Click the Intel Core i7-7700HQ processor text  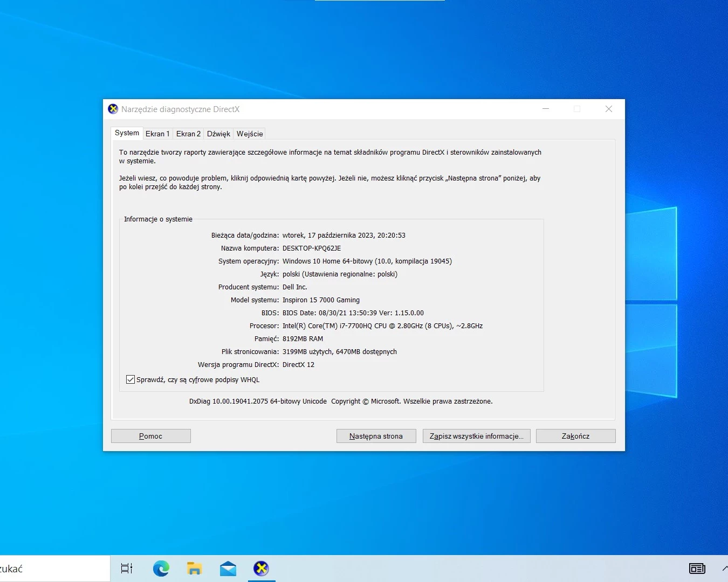(x=382, y=326)
